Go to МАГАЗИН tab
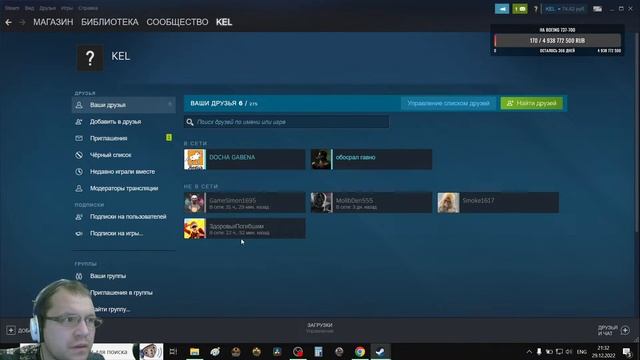This screenshot has height=360, width=640. point(53,22)
